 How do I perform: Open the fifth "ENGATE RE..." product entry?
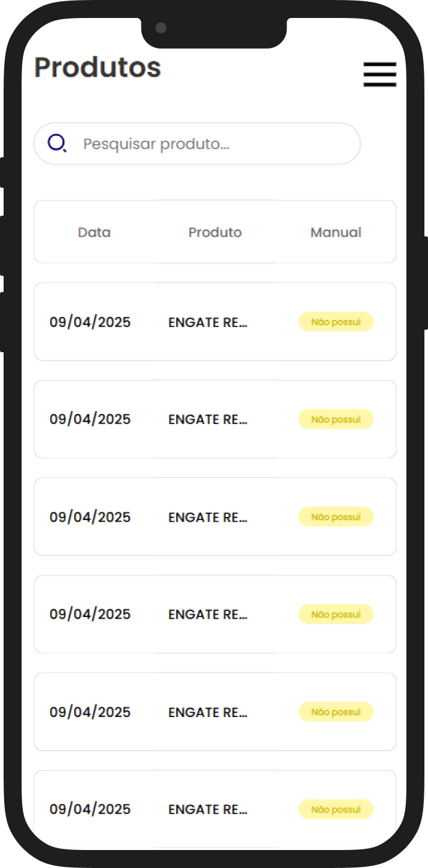coord(208,712)
